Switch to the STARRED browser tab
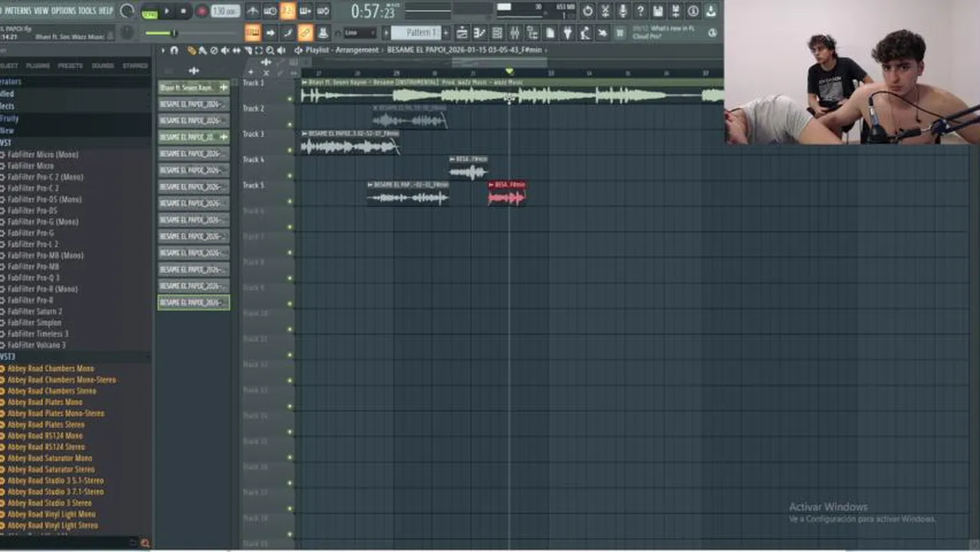The height and width of the screenshot is (552, 980). (136, 66)
